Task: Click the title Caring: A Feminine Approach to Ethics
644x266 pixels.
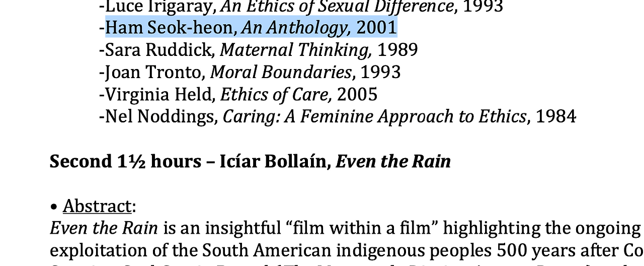Action: click(x=375, y=116)
